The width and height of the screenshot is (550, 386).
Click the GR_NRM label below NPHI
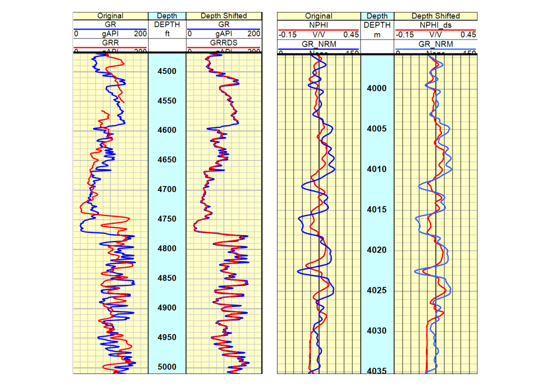tap(318, 44)
